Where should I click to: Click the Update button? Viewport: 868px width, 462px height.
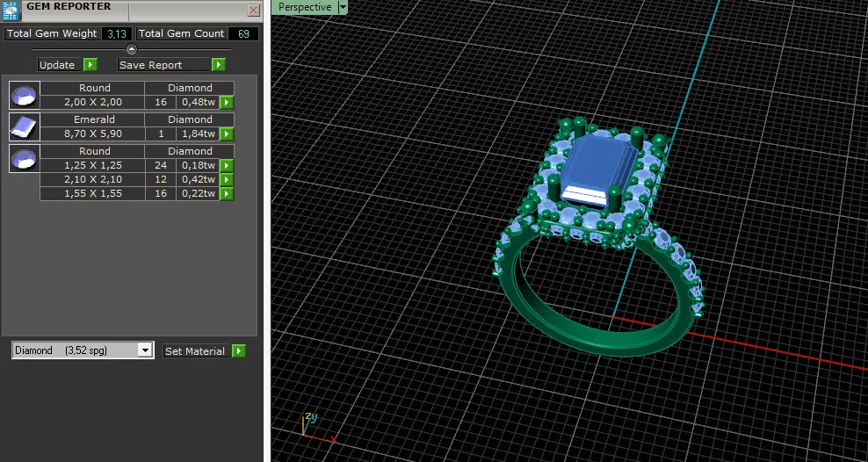pyautogui.click(x=60, y=65)
